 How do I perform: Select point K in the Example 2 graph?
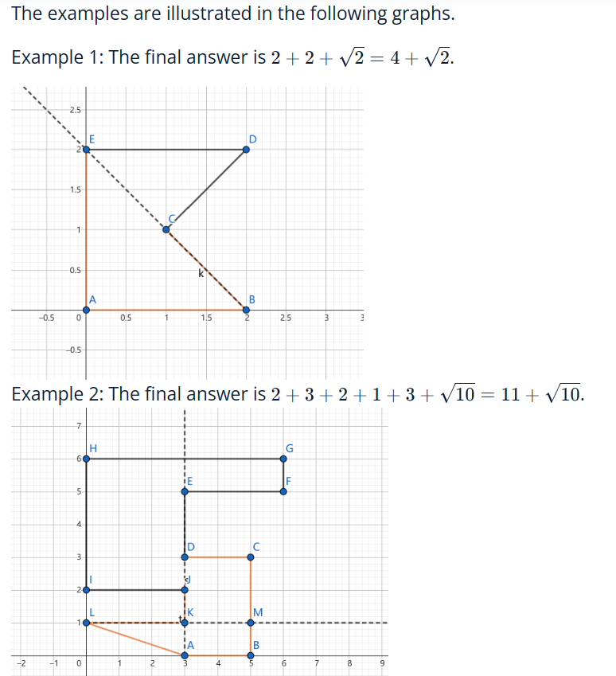click(185, 623)
